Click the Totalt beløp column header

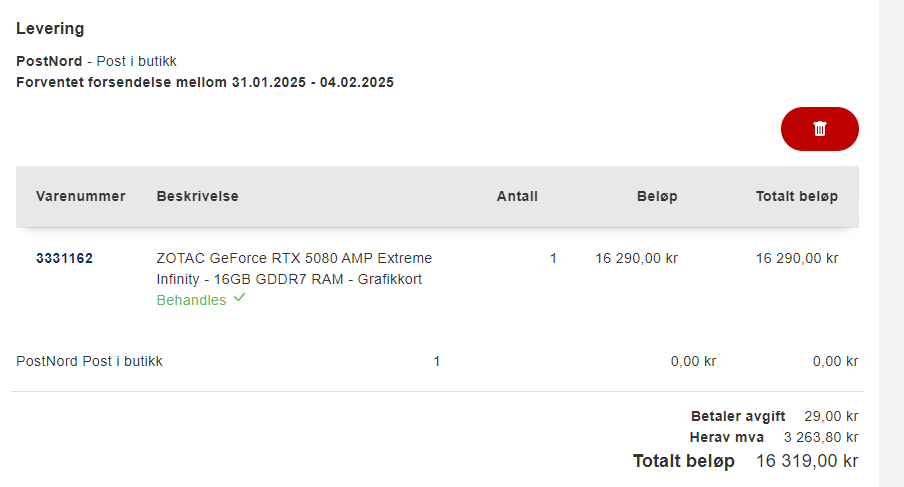[797, 197]
